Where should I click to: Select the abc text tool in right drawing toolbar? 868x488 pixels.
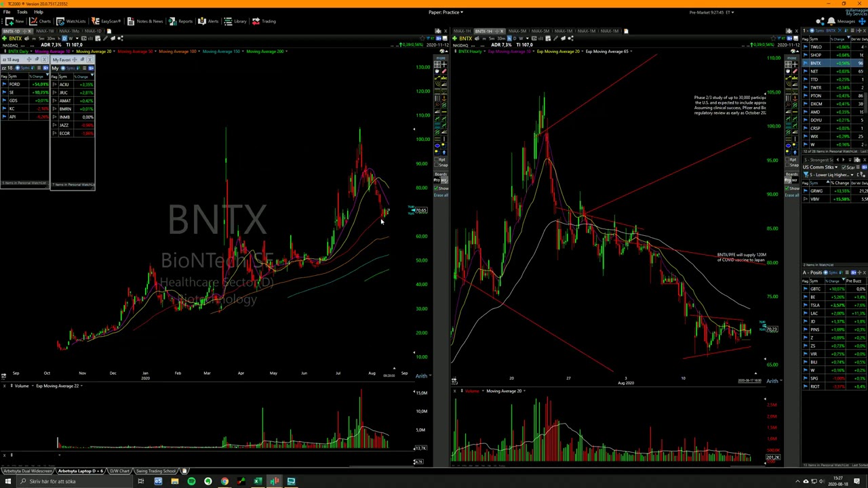[795, 78]
